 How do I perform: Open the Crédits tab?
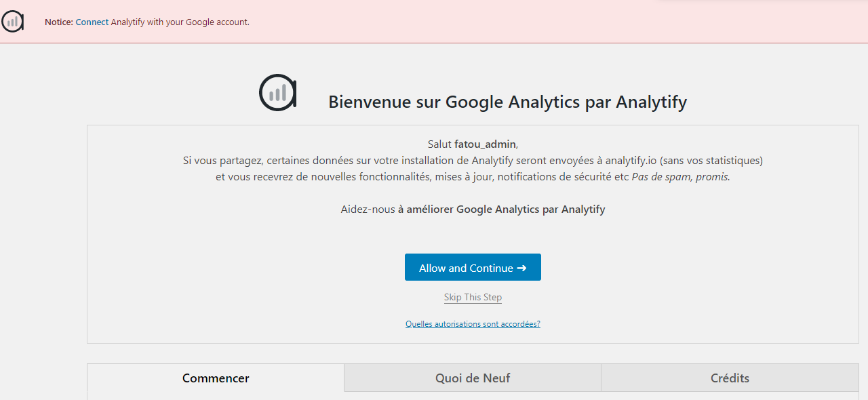click(x=730, y=378)
